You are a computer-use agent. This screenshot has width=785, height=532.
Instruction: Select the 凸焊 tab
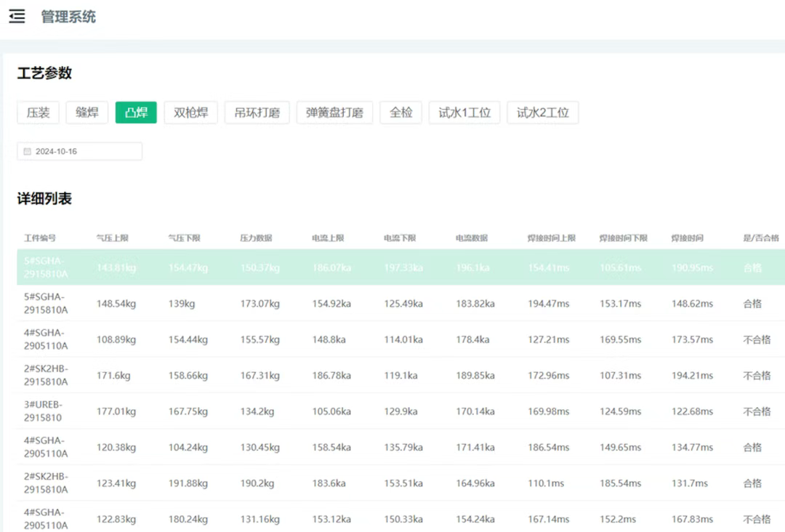[x=137, y=112]
